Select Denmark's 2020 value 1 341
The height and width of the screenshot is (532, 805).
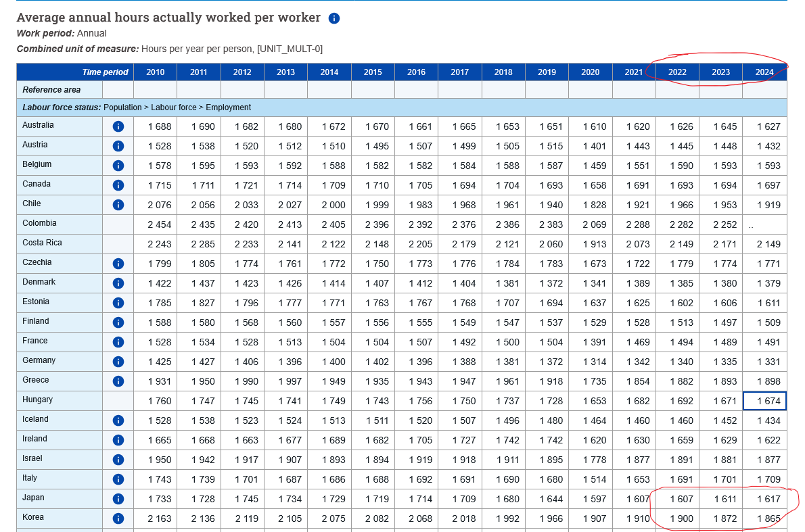pyautogui.click(x=591, y=283)
